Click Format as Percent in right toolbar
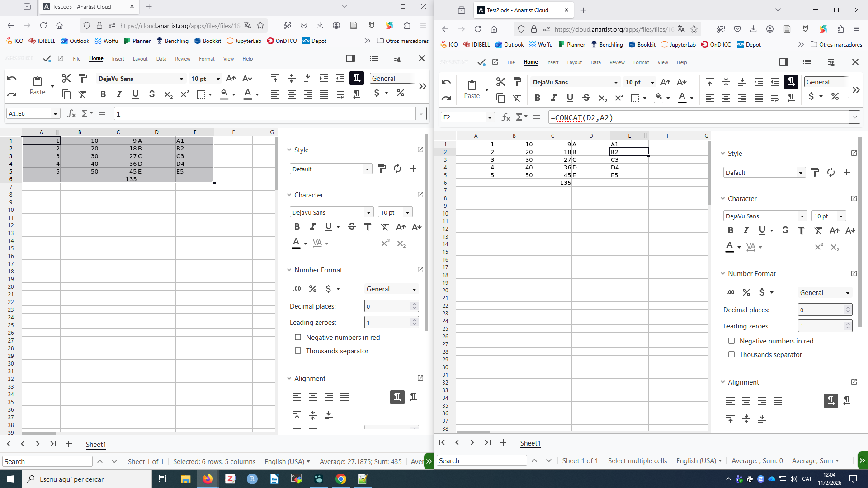Screen dimensions: 868x488 coord(835,97)
